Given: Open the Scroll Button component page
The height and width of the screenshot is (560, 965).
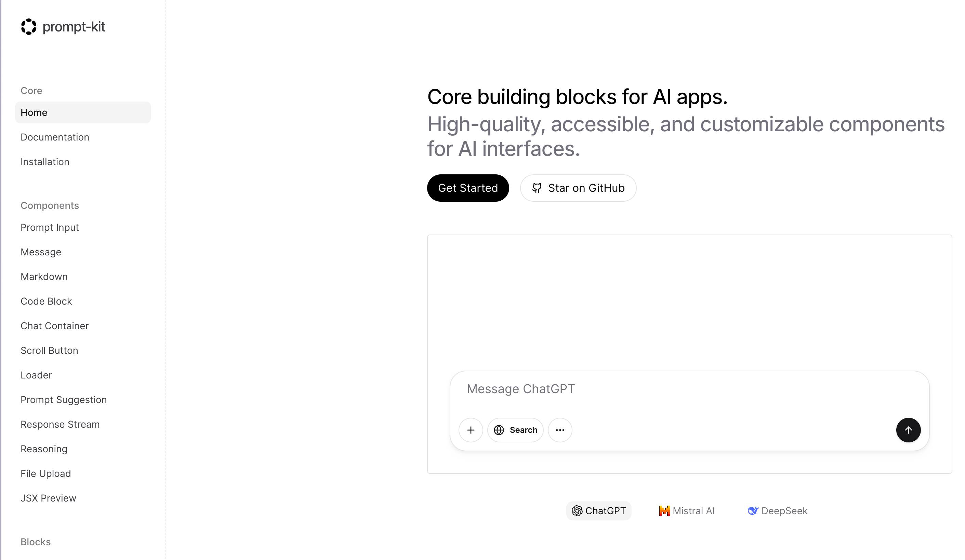Looking at the screenshot, I should pyautogui.click(x=49, y=350).
